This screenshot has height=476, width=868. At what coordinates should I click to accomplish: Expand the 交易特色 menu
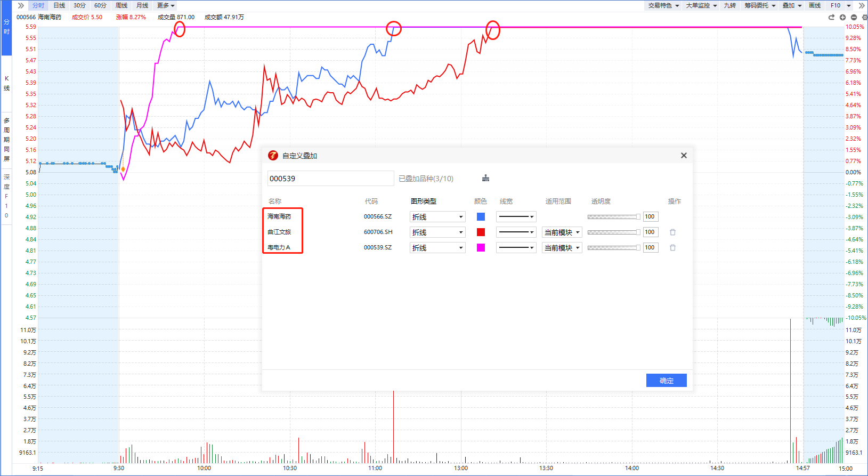(663, 5)
